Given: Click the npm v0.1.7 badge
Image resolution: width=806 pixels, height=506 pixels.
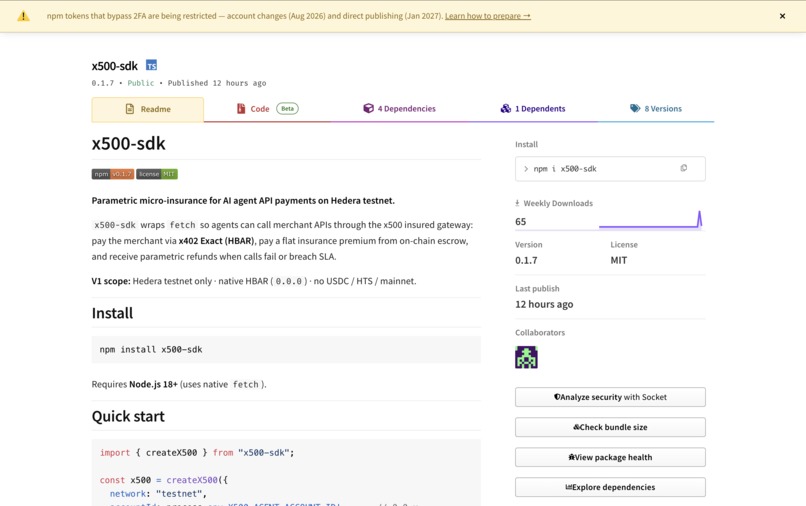Looking at the screenshot, I should 113,174.
